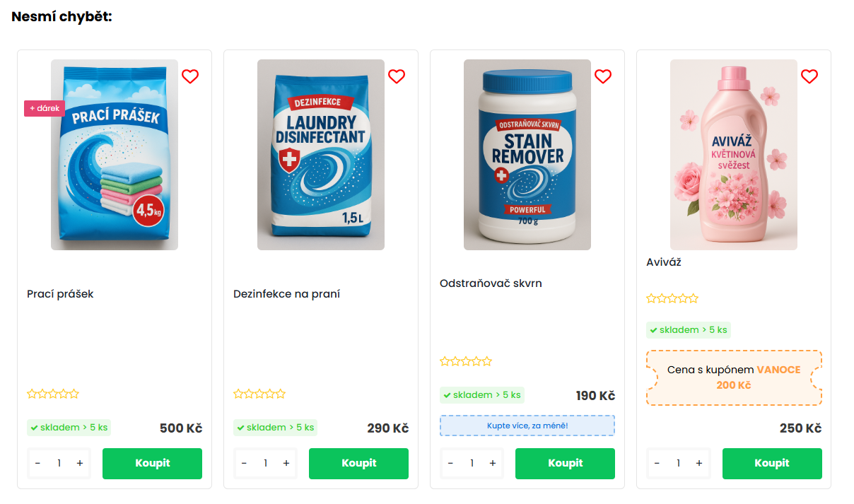Viewport: 854px width, 504px height.
Task: Click the Aviváž quantity input field
Action: pyautogui.click(x=678, y=464)
